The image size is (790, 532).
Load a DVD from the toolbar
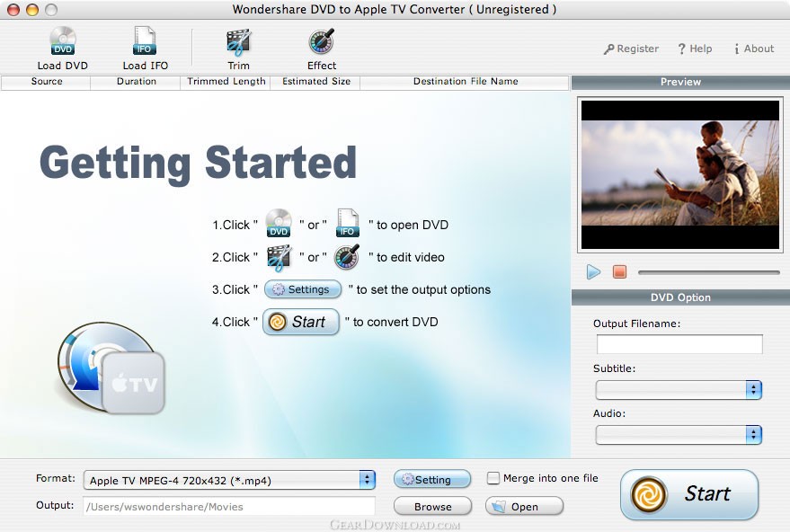click(x=63, y=49)
